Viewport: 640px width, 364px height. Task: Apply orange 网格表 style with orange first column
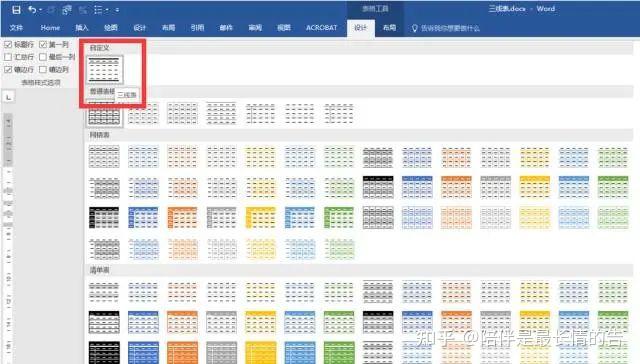point(182,217)
